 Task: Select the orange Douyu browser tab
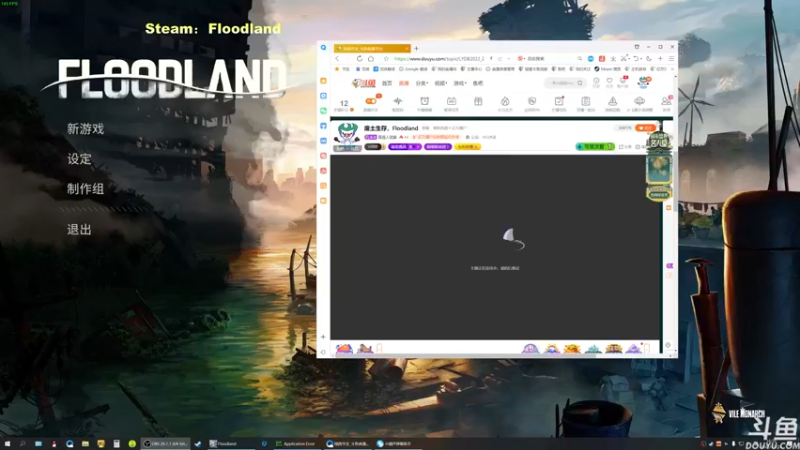[x=372, y=48]
